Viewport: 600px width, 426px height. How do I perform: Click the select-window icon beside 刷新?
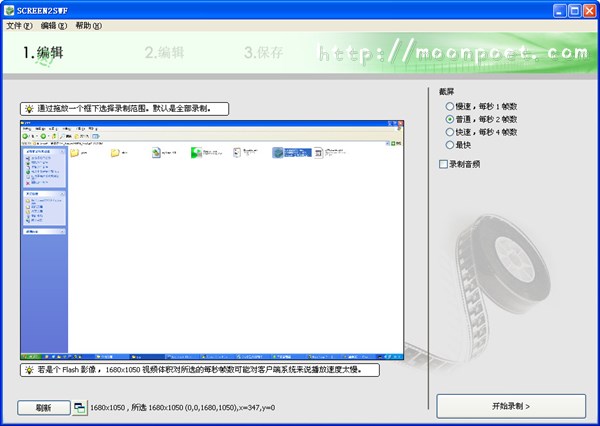80,408
